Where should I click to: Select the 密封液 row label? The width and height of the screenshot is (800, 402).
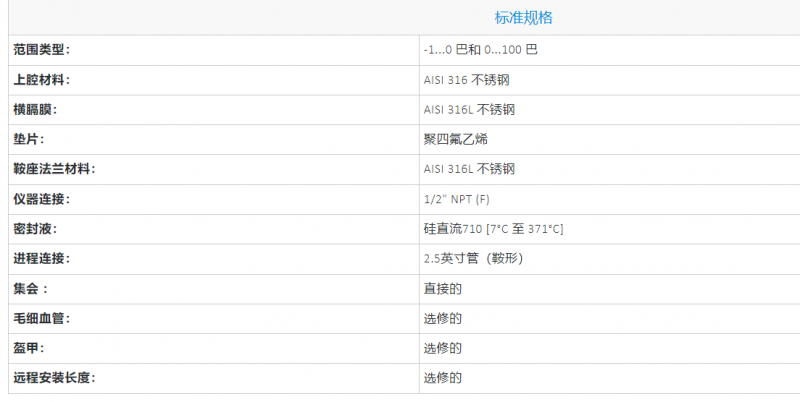click(x=35, y=229)
